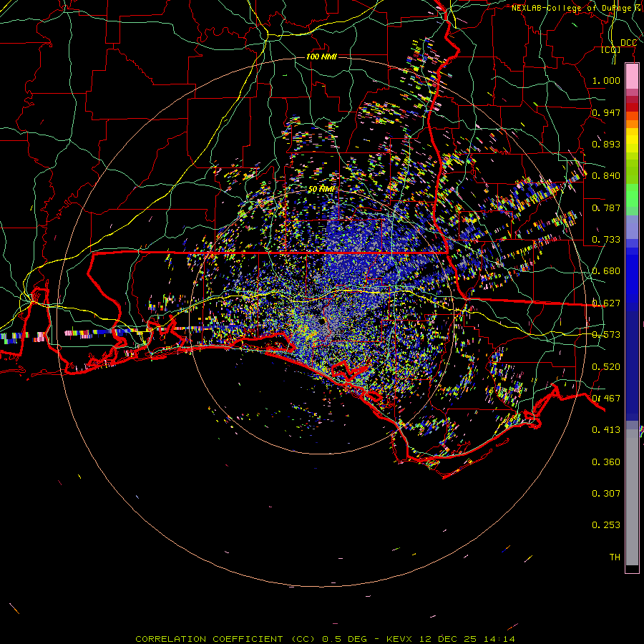The height and width of the screenshot is (644, 644).
Task: Click the gray low-value band on the legend
Action: tap(632, 497)
